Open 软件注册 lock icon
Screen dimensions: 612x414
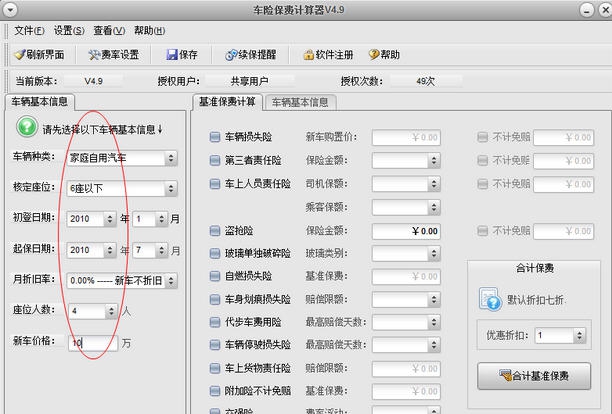[309, 55]
